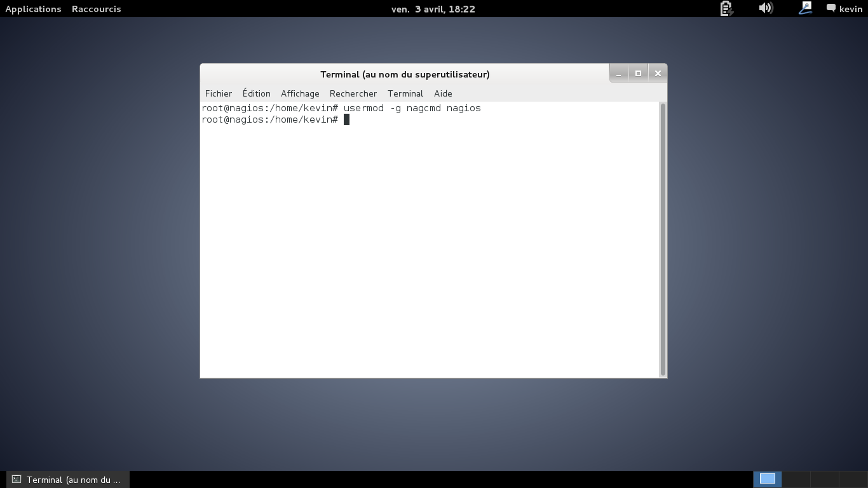Image resolution: width=868 pixels, height=488 pixels.
Task: Switch to the fourth workspace
Action: [x=853, y=479]
